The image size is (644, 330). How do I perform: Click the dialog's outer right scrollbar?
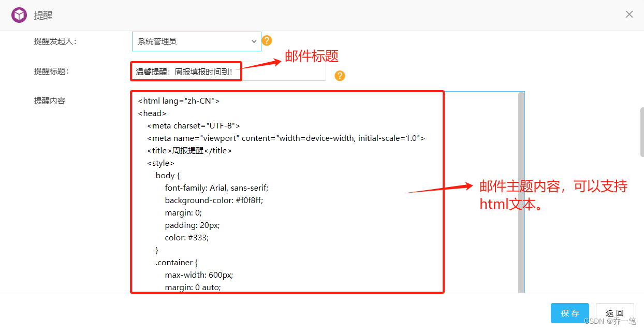tap(641, 132)
